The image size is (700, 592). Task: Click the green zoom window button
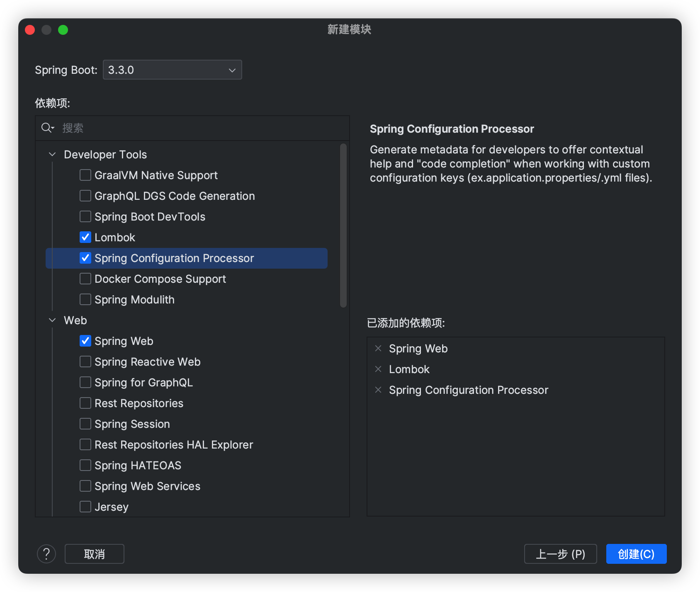click(x=63, y=30)
